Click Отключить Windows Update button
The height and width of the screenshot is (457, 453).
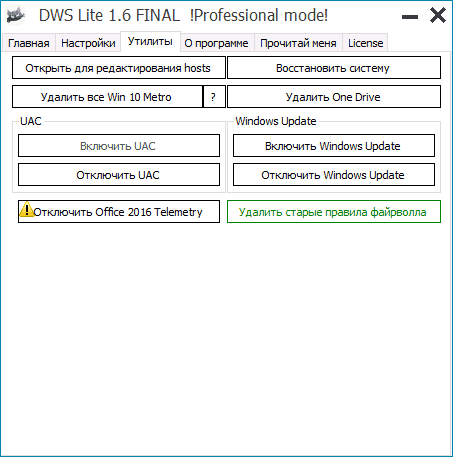[x=334, y=175]
